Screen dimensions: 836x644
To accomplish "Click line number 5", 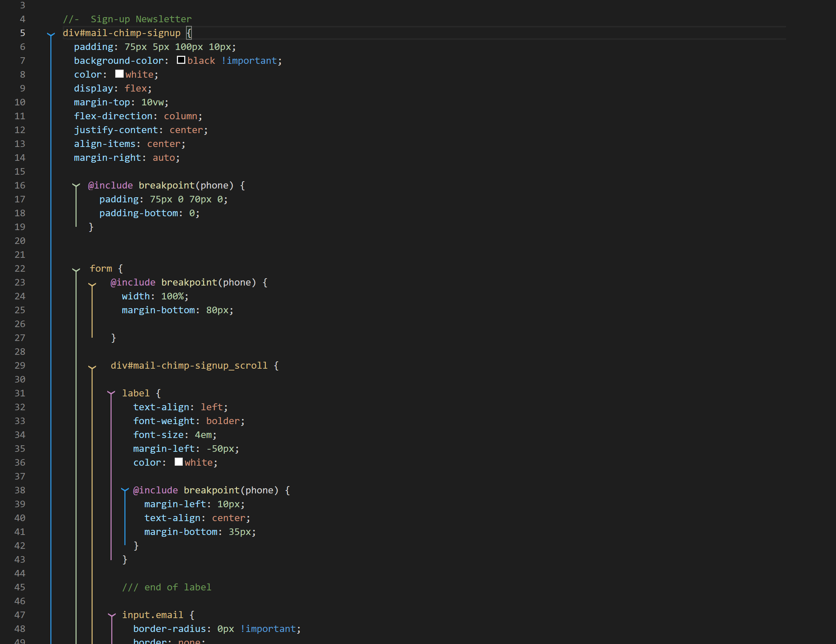I will pyautogui.click(x=22, y=33).
